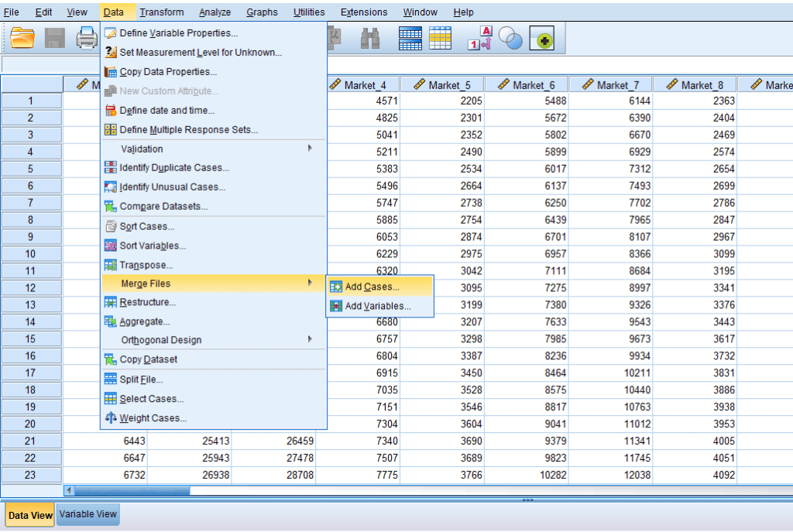The height and width of the screenshot is (532, 793).
Task: Click the Open data document folder icon
Action: [23, 37]
